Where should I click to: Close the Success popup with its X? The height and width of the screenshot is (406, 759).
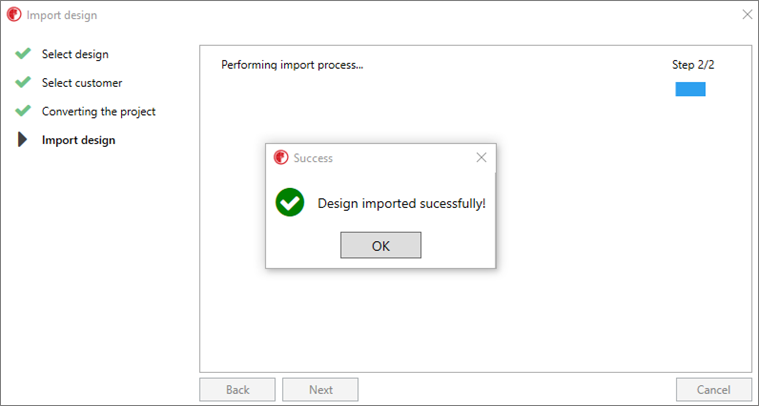[481, 157]
